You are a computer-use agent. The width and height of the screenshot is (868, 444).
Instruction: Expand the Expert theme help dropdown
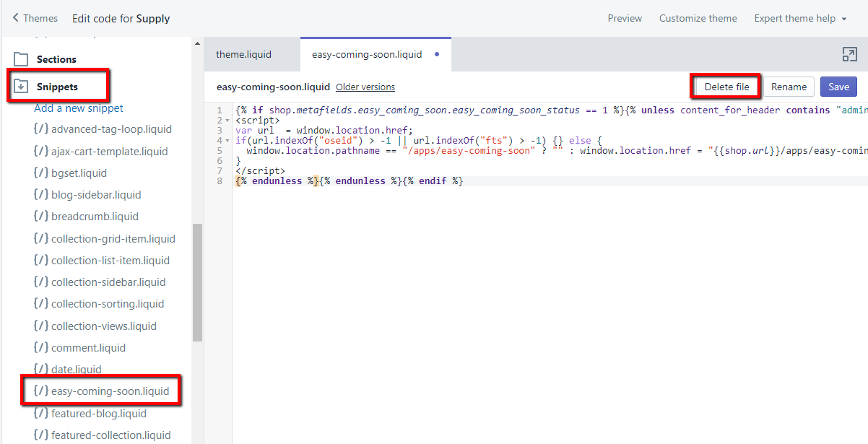point(801,18)
